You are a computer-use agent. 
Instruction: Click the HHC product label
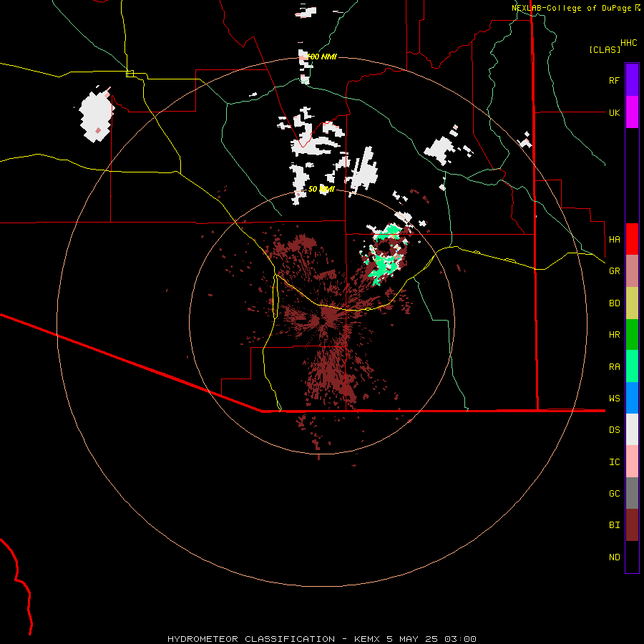tap(628, 43)
